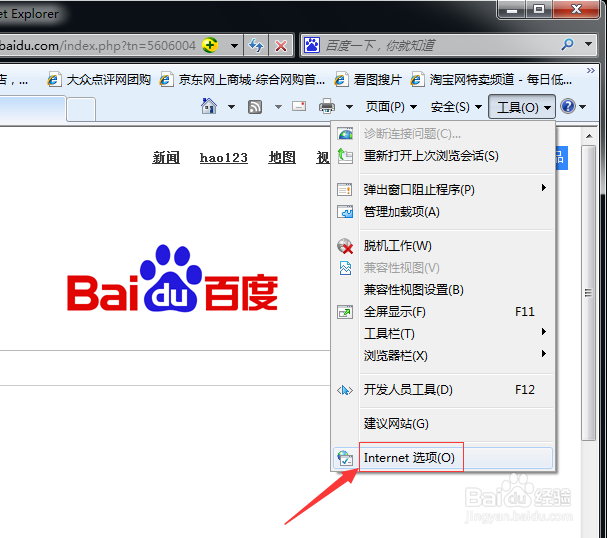Select 全屏显示(F) menu item
This screenshot has width=607, height=538.
(x=443, y=312)
